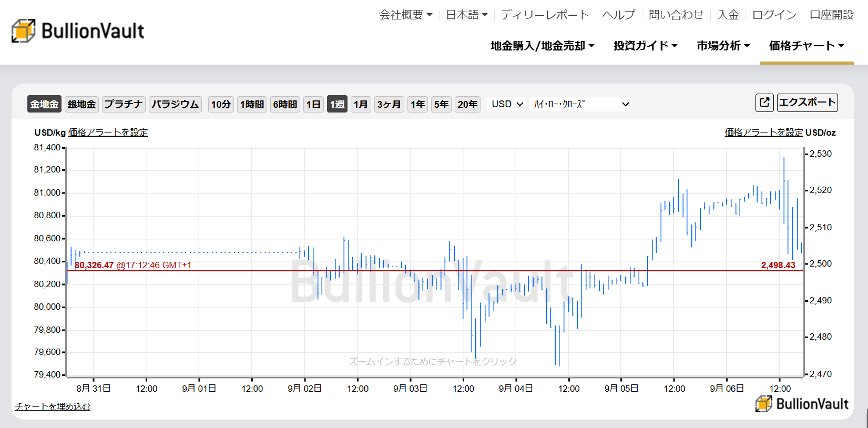The image size is (868, 428).
Task: Set chart range to 6時間
Action: [x=285, y=104]
